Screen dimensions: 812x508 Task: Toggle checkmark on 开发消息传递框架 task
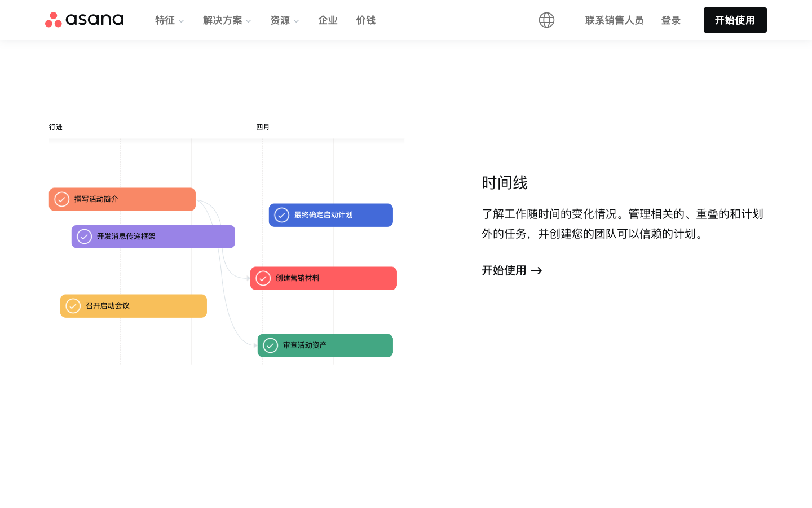tap(85, 237)
